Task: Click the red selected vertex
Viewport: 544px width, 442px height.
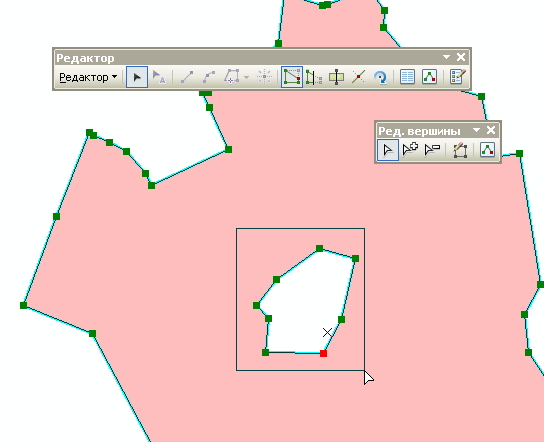Action: (x=323, y=353)
